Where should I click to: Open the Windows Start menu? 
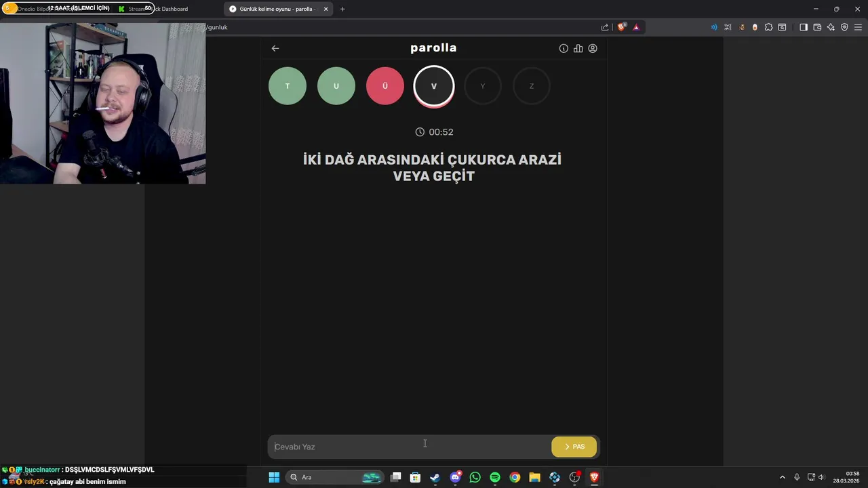coord(274,477)
